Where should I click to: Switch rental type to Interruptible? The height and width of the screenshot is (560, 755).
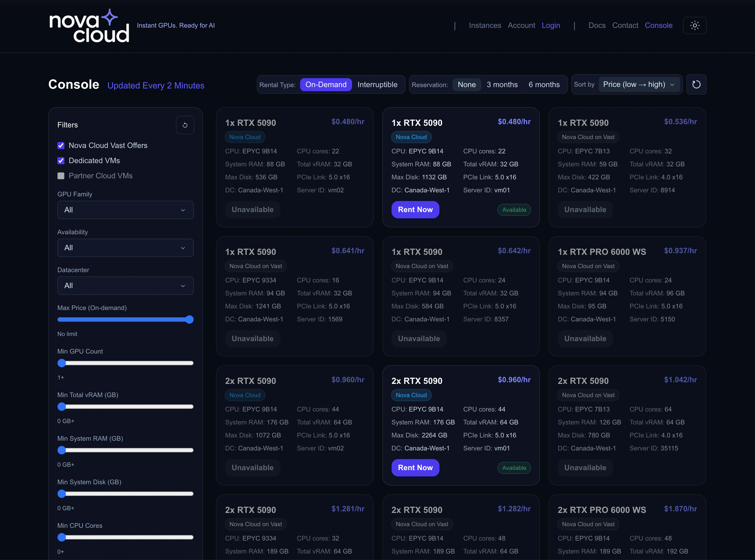[x=377, y=84]
